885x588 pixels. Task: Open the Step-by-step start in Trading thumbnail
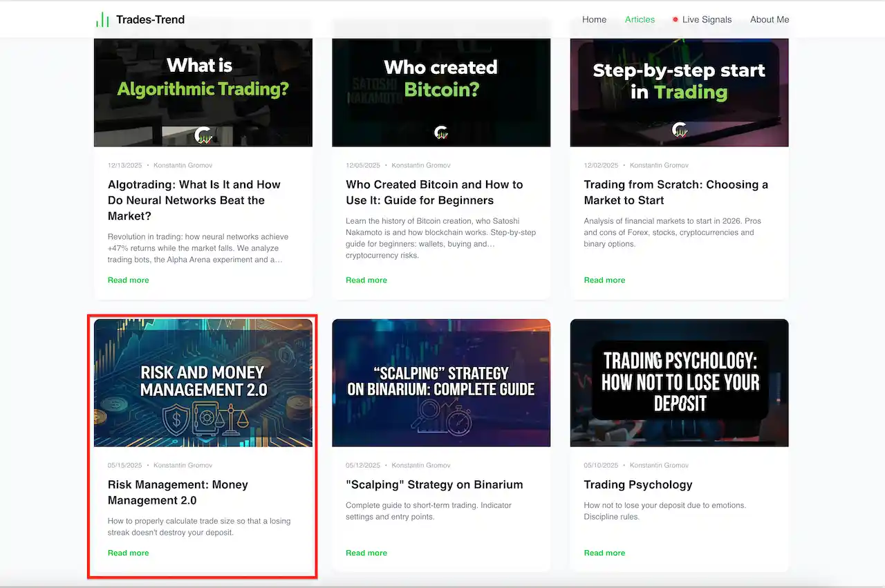pos(679,92)
